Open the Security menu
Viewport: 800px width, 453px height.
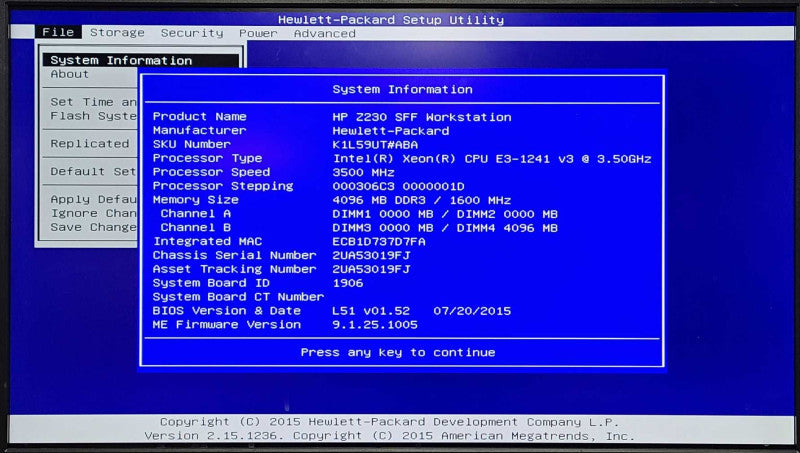pos(192,33)
